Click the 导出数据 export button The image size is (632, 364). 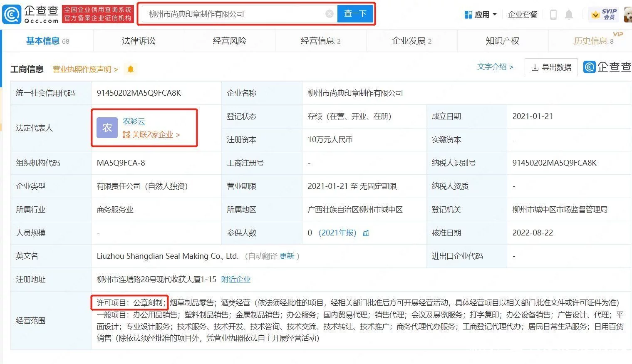click(551, 67)
